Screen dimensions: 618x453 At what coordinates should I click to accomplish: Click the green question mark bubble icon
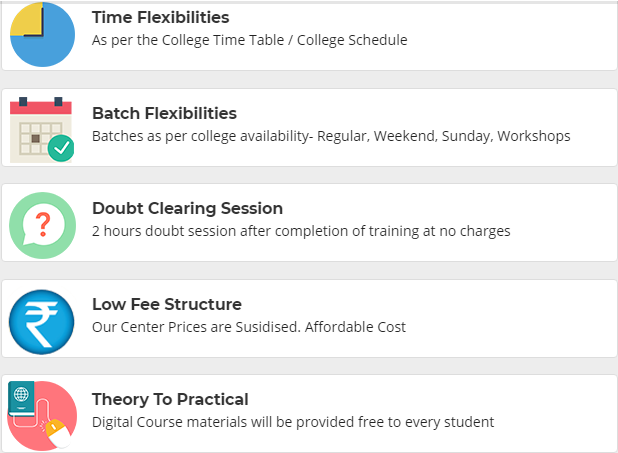pyautogui.click(x=43, y=226)
